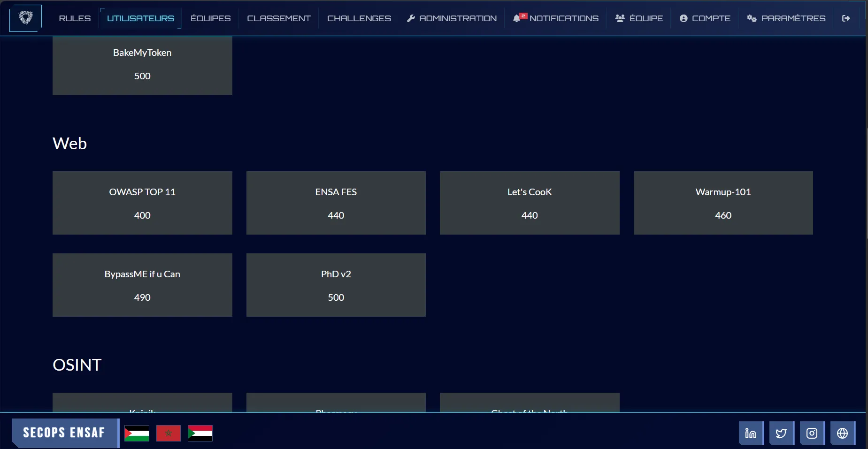This screenshot has width=868, height=449.
Task: Open the PhD v2 challenge
Action: [336, 285]
